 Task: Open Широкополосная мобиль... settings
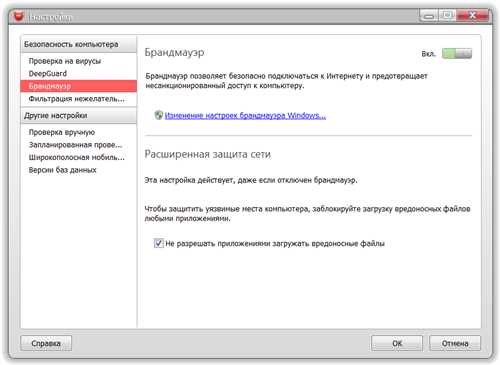[x=79, y=157]
